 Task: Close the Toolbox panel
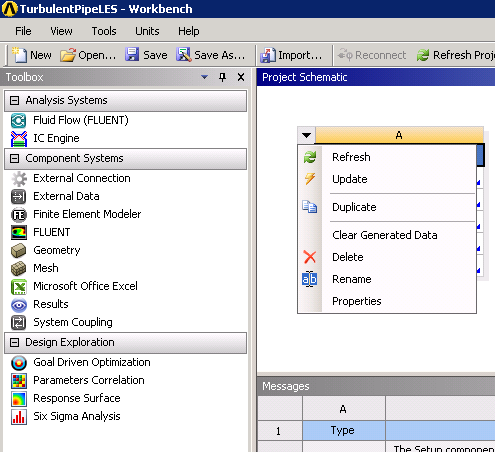(x=241, y=77)
